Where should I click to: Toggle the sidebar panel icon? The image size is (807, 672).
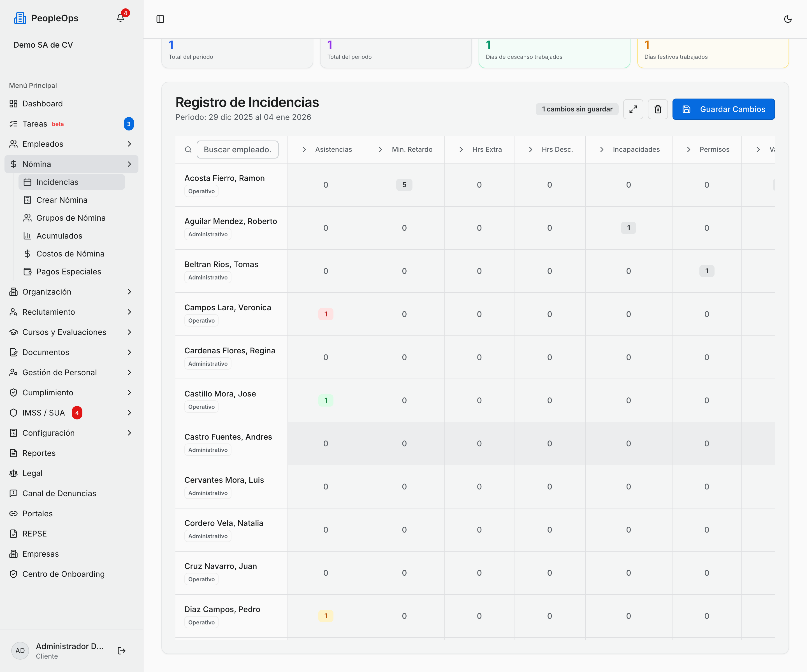160,19
